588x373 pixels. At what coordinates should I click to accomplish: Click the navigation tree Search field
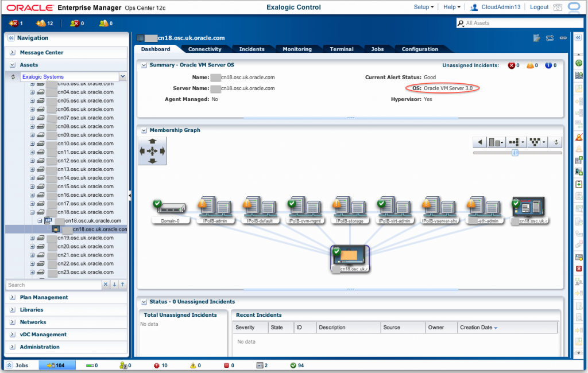tap(53, 285)
